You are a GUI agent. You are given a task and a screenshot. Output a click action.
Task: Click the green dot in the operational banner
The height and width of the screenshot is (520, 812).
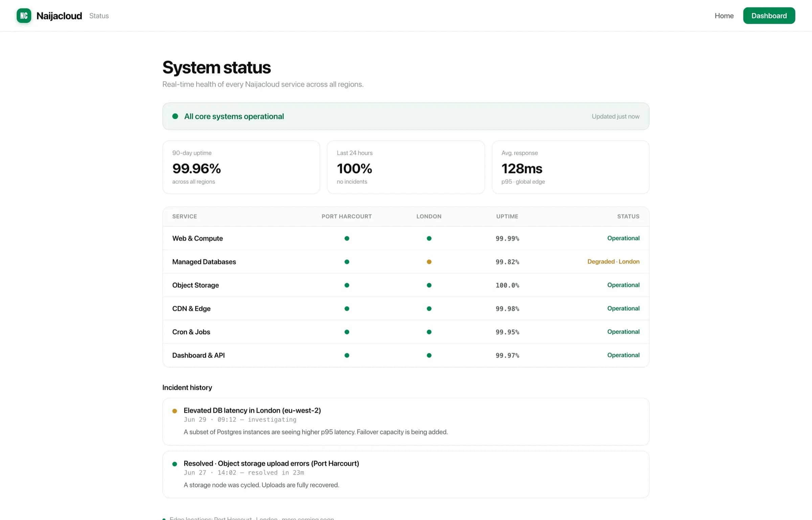[x=175, y=116]
